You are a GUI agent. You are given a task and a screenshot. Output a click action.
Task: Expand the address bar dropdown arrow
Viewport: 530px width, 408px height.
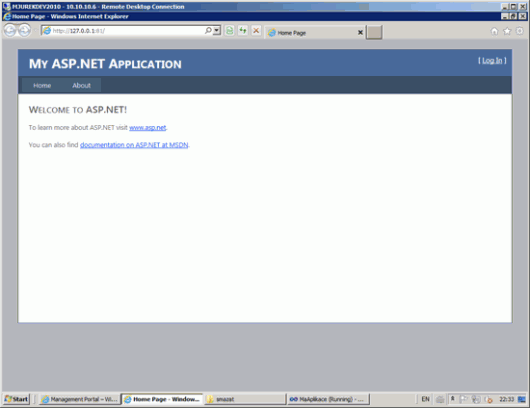[x=217, y=30]
